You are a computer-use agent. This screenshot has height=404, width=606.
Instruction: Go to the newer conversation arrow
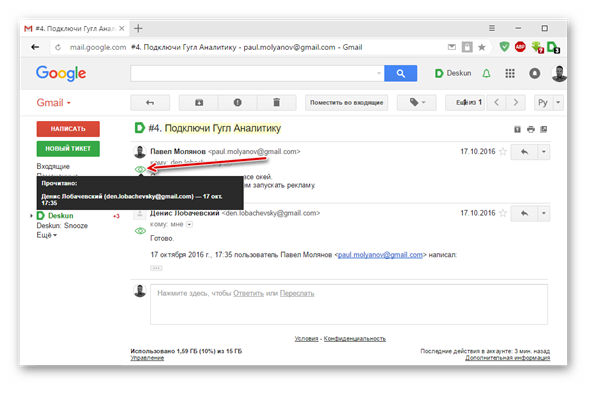pyautogui.click(x=496, y=102)
